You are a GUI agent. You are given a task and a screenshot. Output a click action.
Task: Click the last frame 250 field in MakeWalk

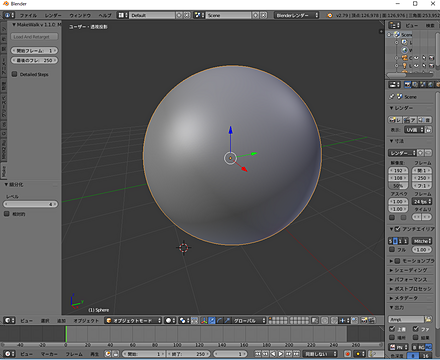34,60
